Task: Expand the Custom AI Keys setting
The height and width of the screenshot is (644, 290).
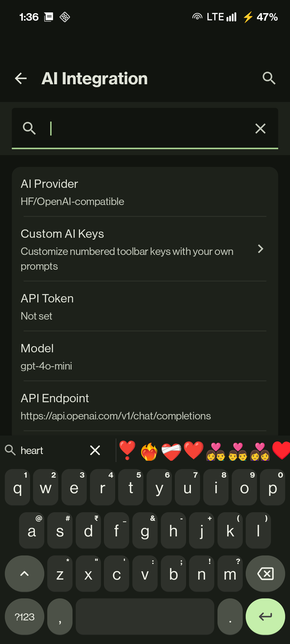Action: pos(145,249)
